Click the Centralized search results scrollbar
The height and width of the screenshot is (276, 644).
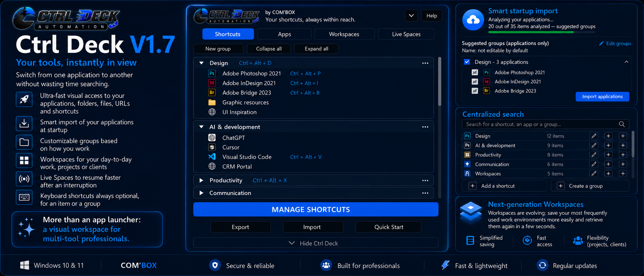pyautogui.click(x=633, y=144)
